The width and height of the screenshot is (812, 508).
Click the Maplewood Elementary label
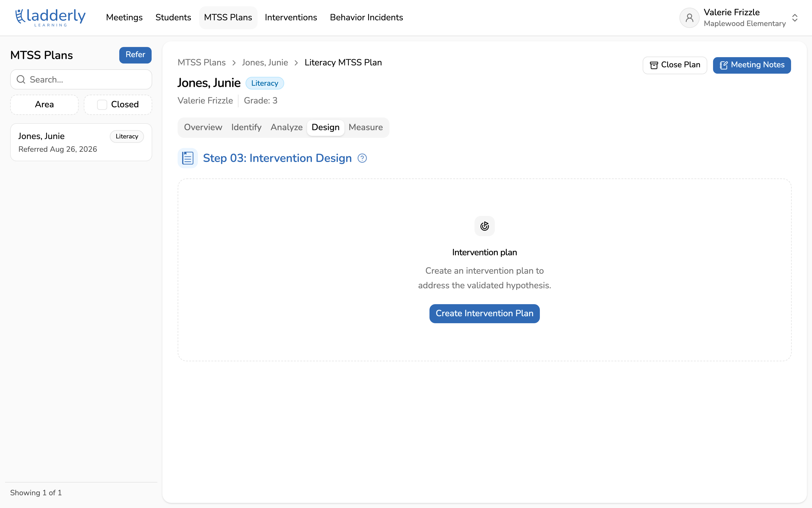click(745, 23)
